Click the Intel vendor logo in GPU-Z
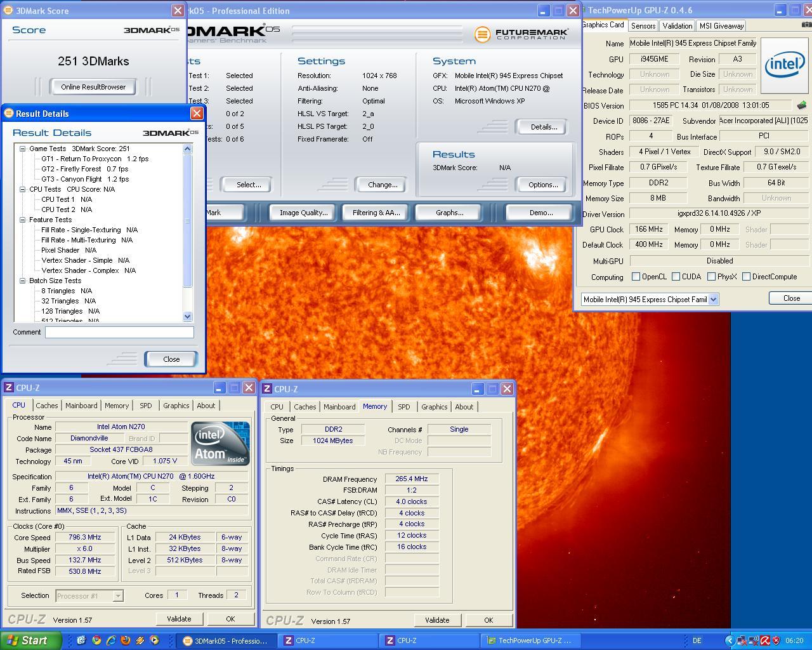 click(785, 65)
